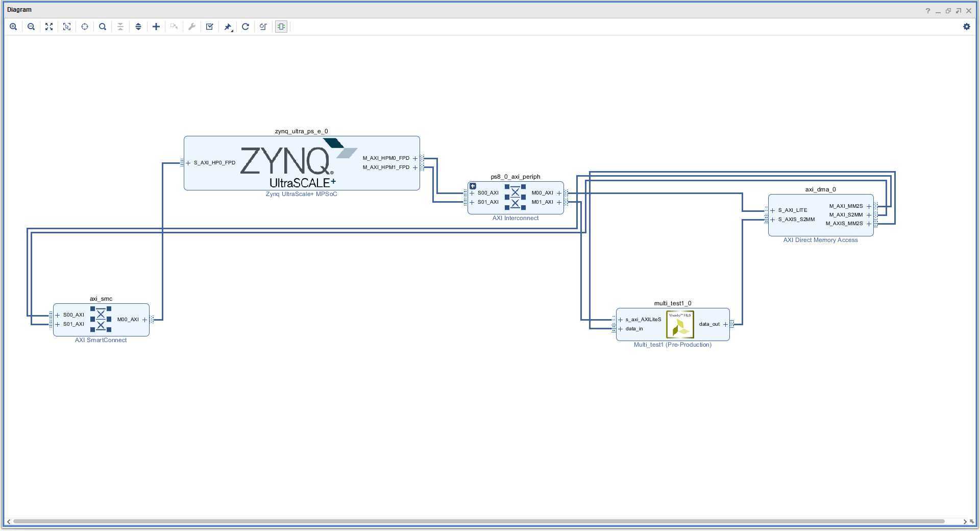
Task: Click the Optimize Routing icon
Action: pyautogui.click(x=263, y=27)
